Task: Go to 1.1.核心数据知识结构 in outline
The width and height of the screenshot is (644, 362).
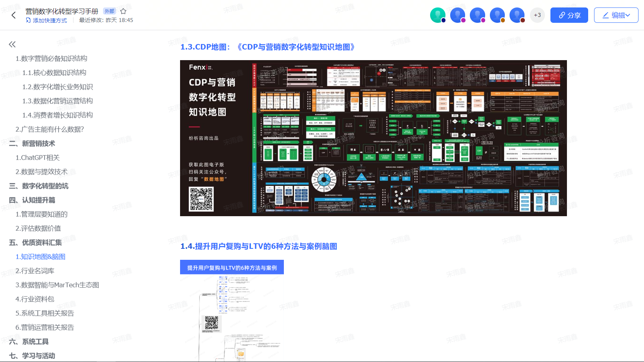Action: (x=54, y=73)
